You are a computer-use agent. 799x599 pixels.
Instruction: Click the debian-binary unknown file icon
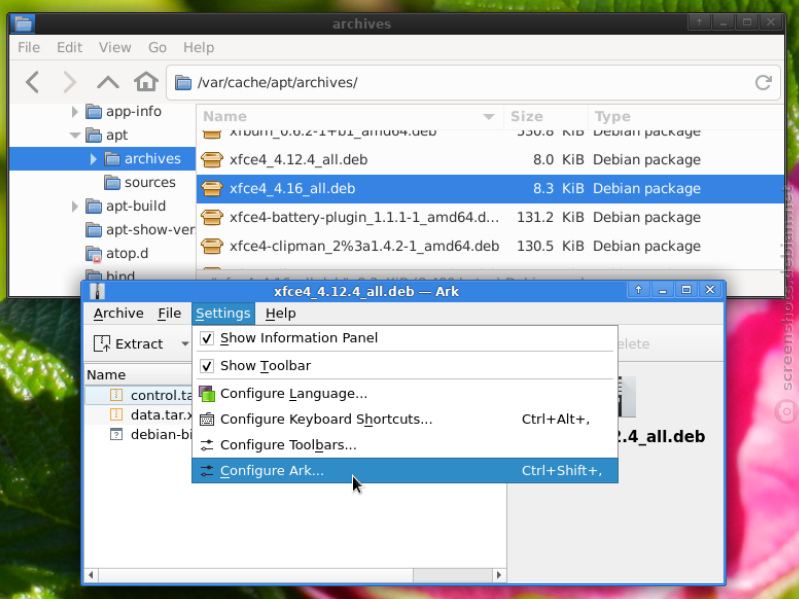point(116,434)
